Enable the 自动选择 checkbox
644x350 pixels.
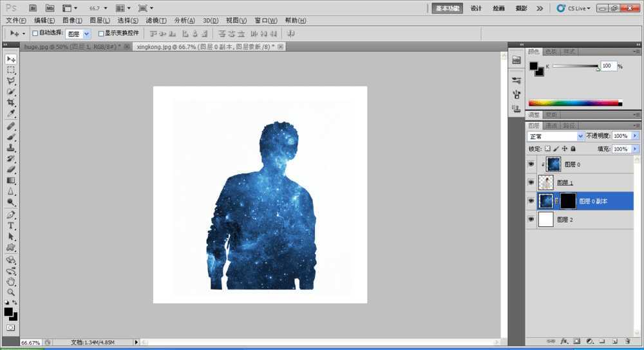click(35, 33)
